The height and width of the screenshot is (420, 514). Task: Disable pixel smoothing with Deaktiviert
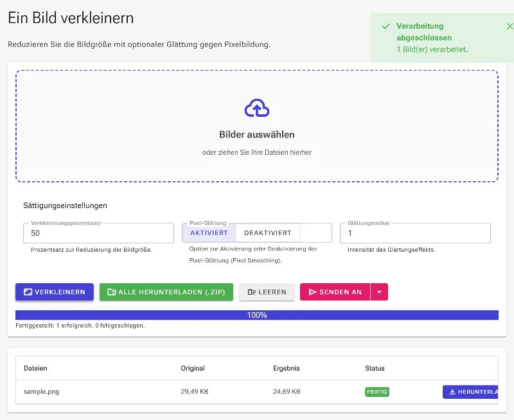point(268,233)
